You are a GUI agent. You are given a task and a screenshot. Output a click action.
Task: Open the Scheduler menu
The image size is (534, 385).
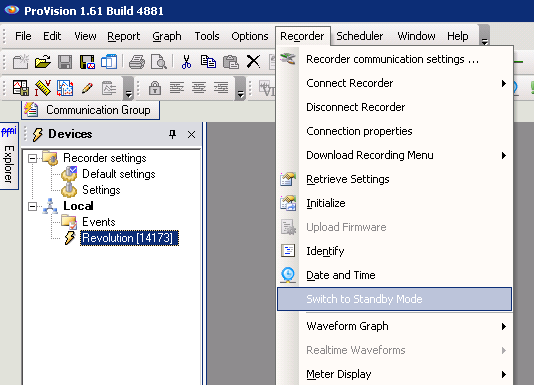[360, 36]
